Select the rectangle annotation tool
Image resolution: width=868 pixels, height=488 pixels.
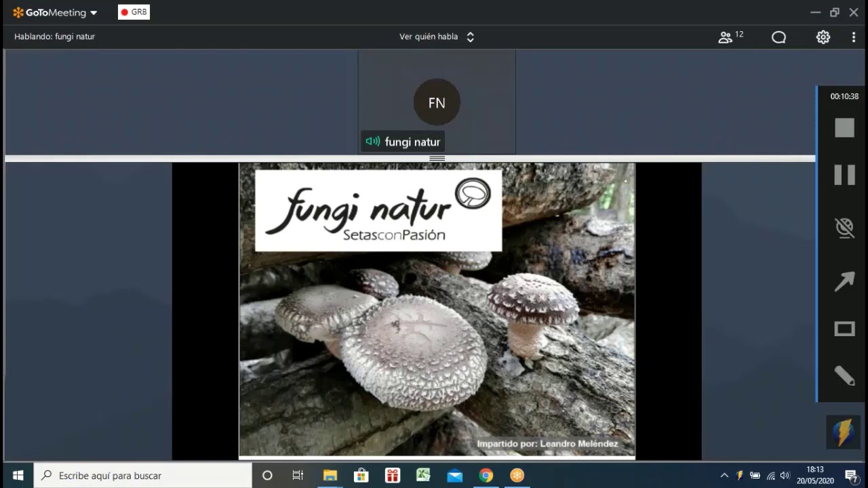844,329
